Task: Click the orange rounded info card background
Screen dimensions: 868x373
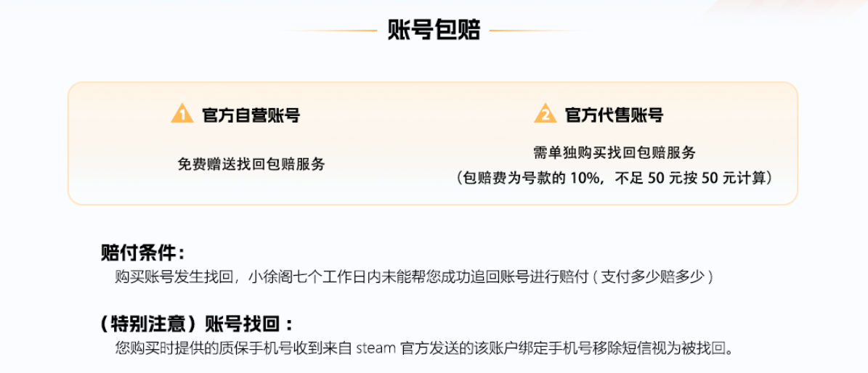Action: click(x=433, y=144)
